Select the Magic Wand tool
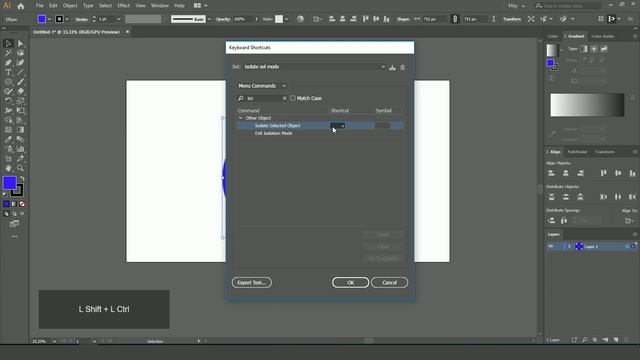Viewport: 640px width, 360px height. point(8,53)
